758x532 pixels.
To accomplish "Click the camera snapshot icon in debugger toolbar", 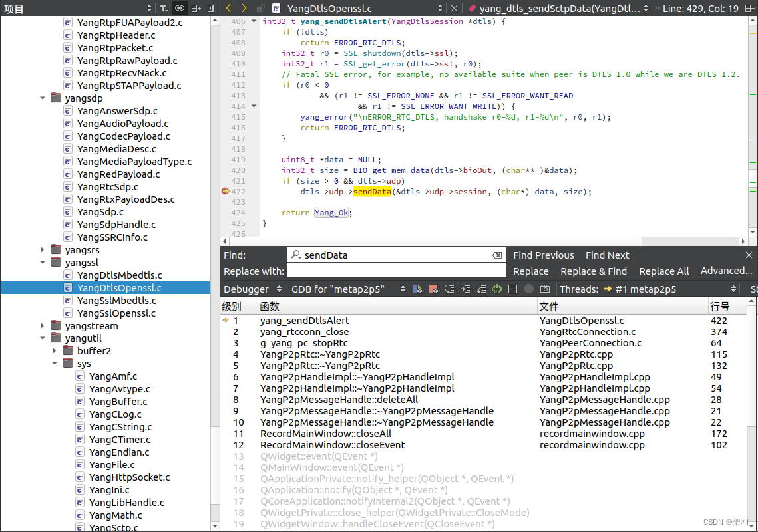I will pyautogui.click(x=545, y=289).
